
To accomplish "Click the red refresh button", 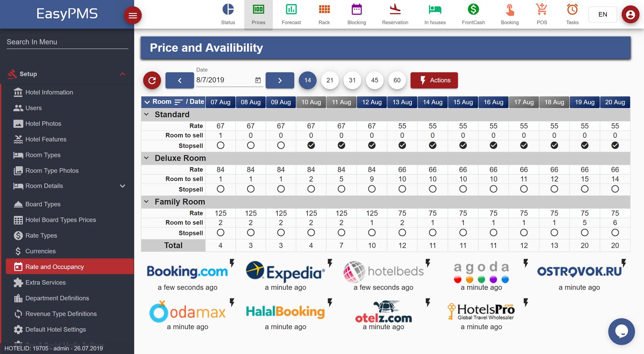I will click(152, 80).
